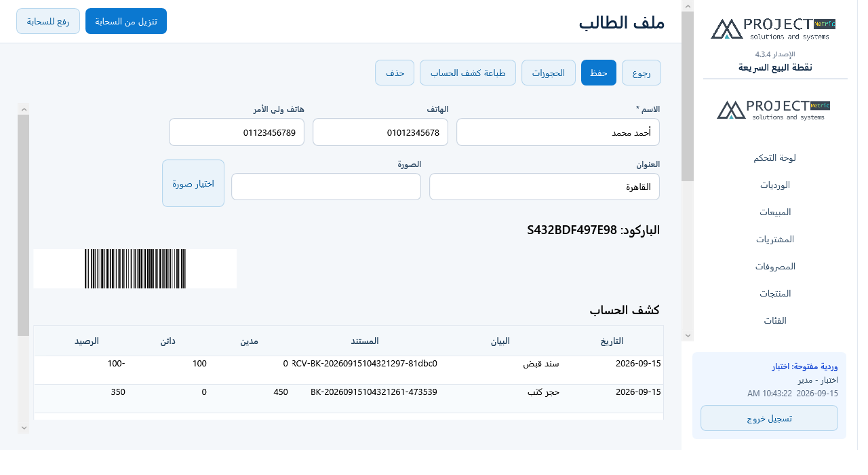This screenshot has width=868, height=475.
Task: Save with the حفظ button
Action: [599, 73]
